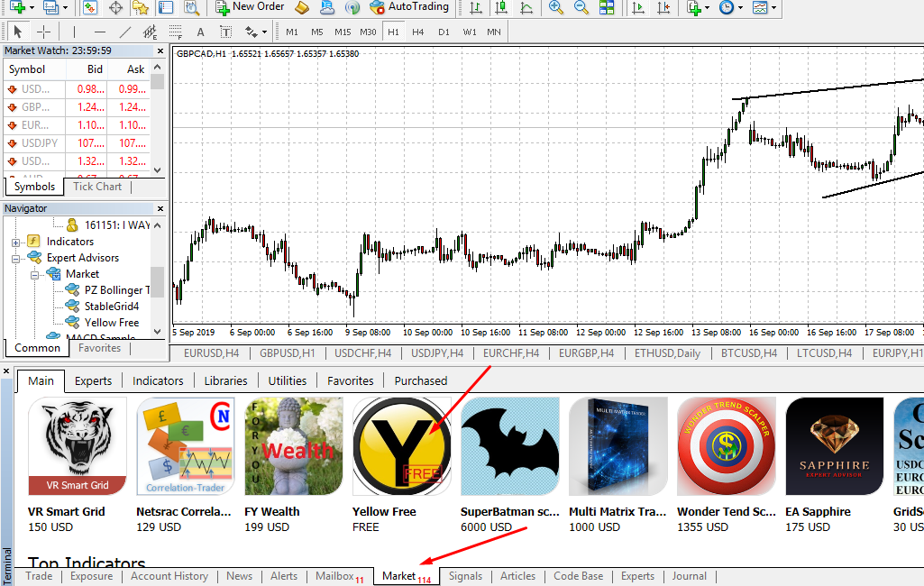This screenshot has width=924, height=586.
Task: Open VR Smart Grid product title
Action: (x=67, y=512)
